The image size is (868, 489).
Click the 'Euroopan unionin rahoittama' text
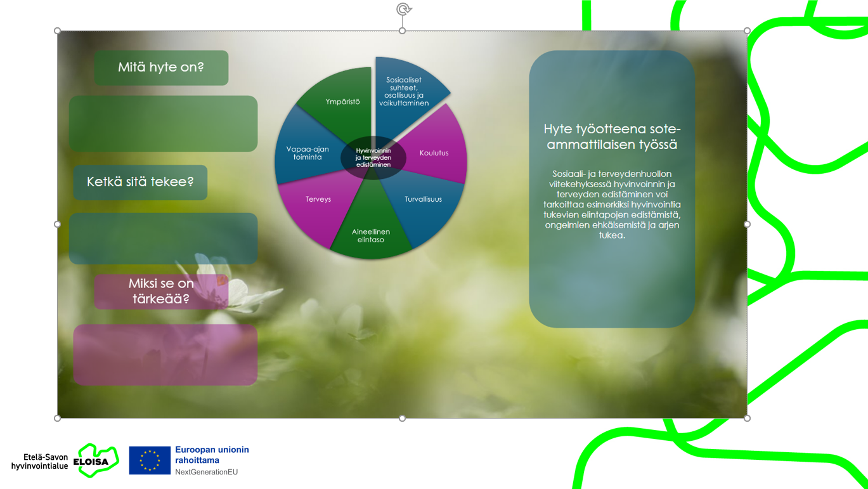(x=212, y=455)
